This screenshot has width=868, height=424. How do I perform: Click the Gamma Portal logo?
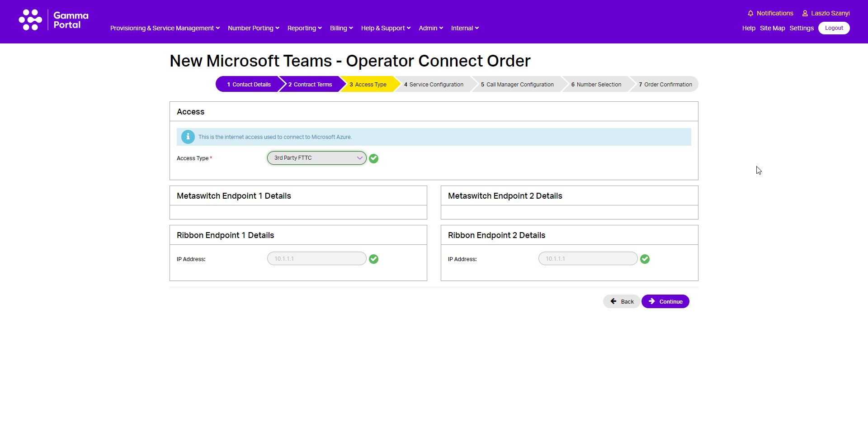53,20
